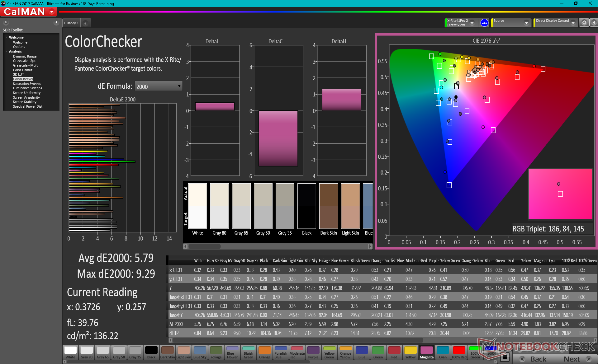
Task: Click the Dark Skin actual/target swatch thumbnail
Action: click(328, 207)
